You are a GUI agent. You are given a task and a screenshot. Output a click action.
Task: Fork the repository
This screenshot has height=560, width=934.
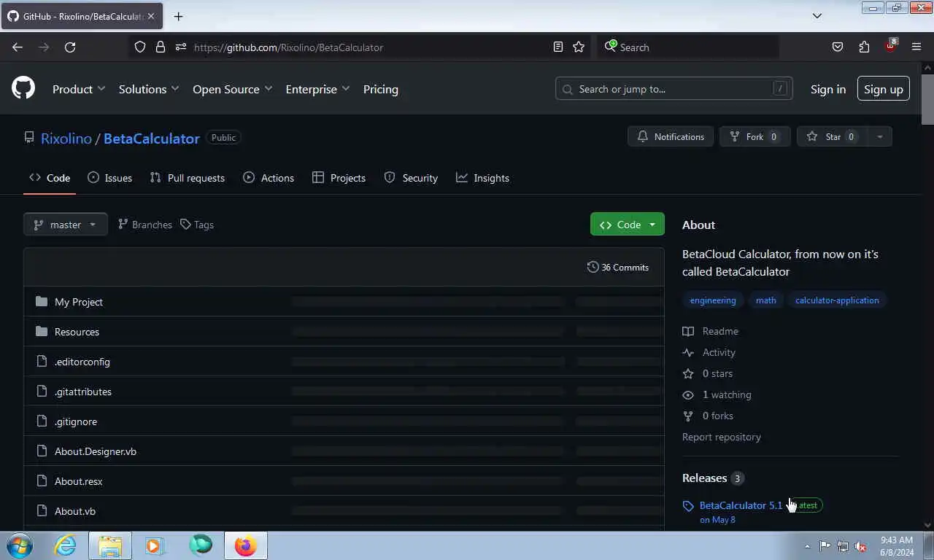[x=755, y=136]
